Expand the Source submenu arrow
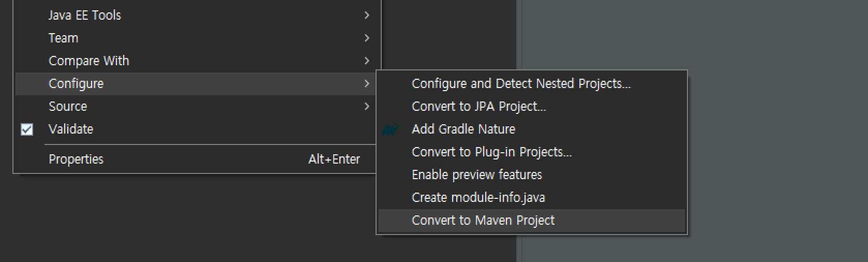The image size is (868, 262). pos(367,106)
